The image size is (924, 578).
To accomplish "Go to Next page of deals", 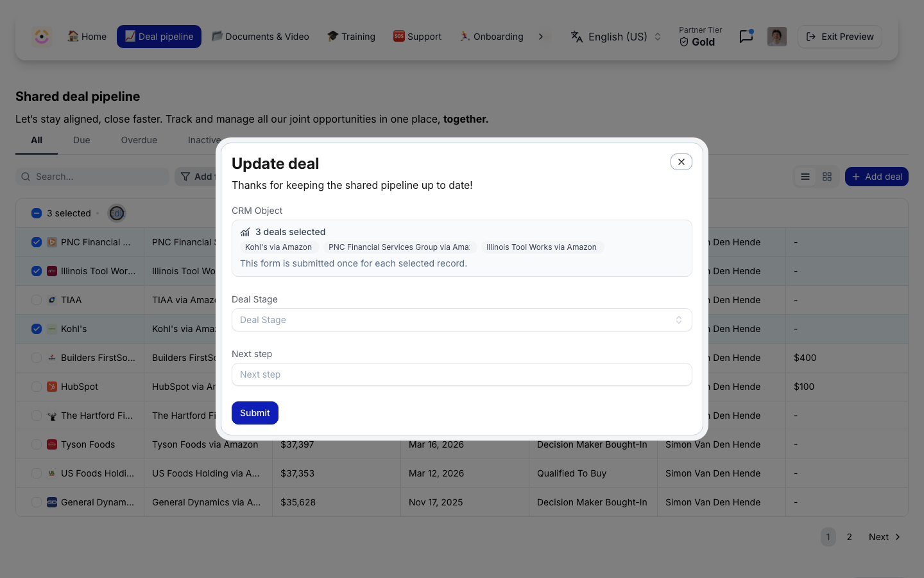I will coord(884,537).
